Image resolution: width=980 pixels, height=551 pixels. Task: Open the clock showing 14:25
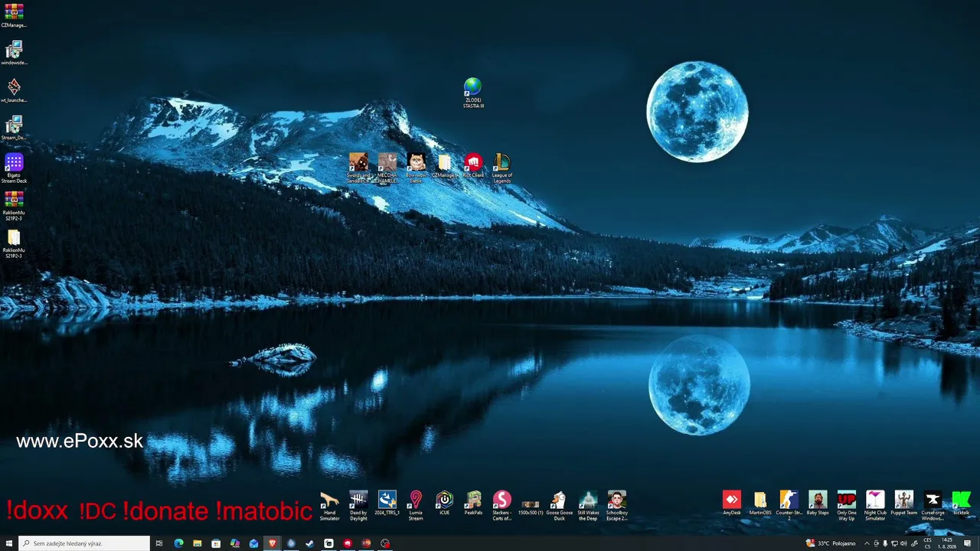point(948,543)
